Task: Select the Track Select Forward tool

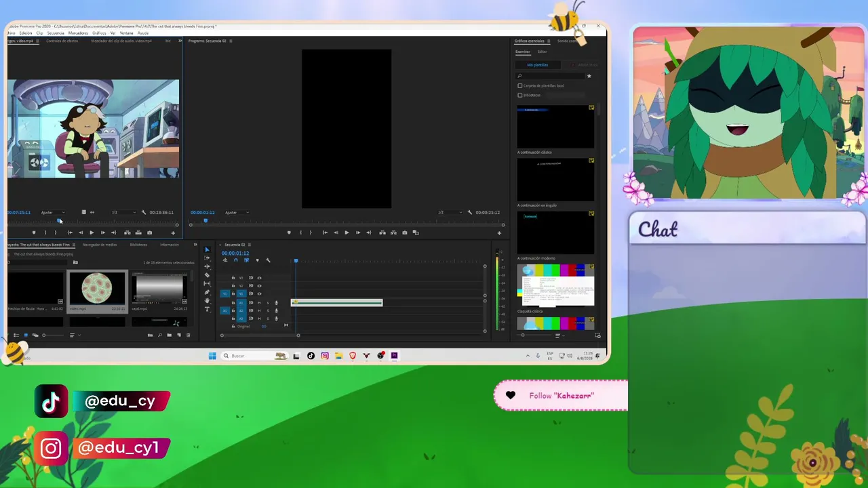Action: click(208, 258)
